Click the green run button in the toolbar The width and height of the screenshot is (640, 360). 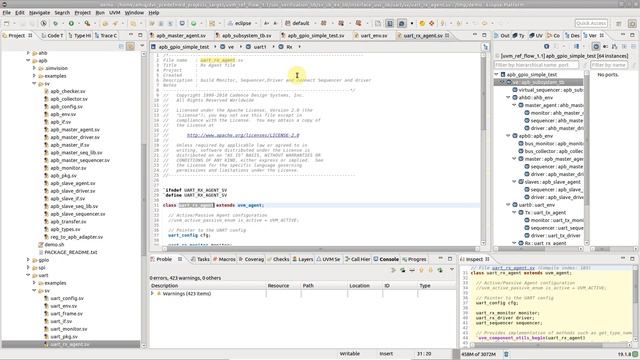click(71, 24)
